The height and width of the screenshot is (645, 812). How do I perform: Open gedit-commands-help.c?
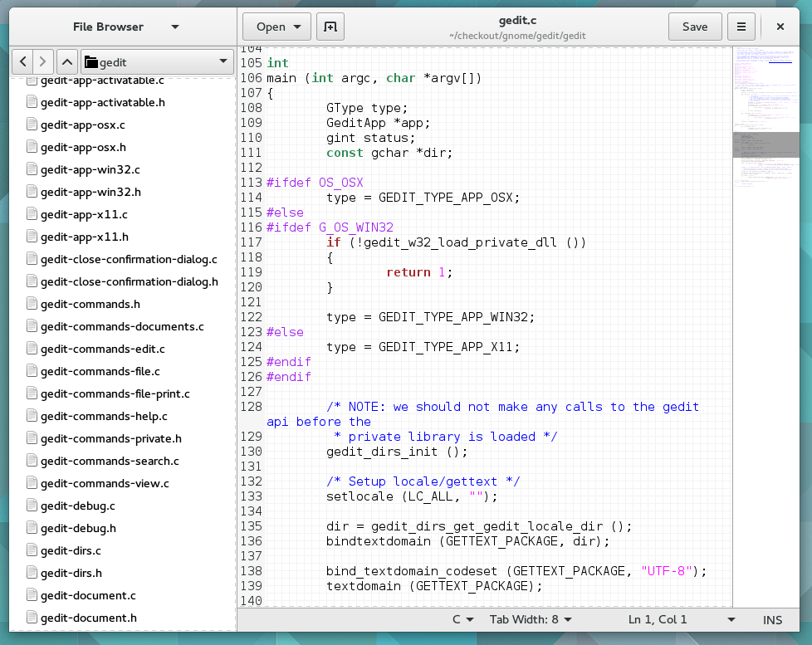pos(104,416)
